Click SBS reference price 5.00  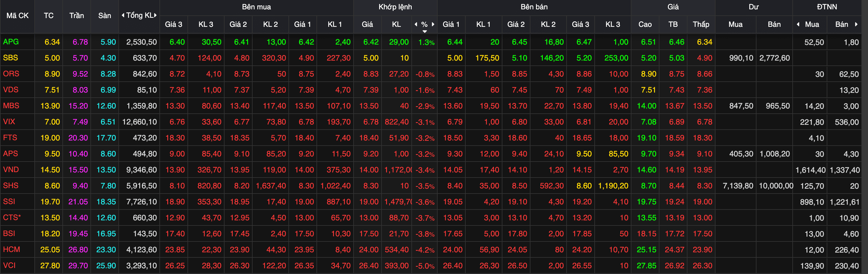pyautogui.click(x=52, y=58)
